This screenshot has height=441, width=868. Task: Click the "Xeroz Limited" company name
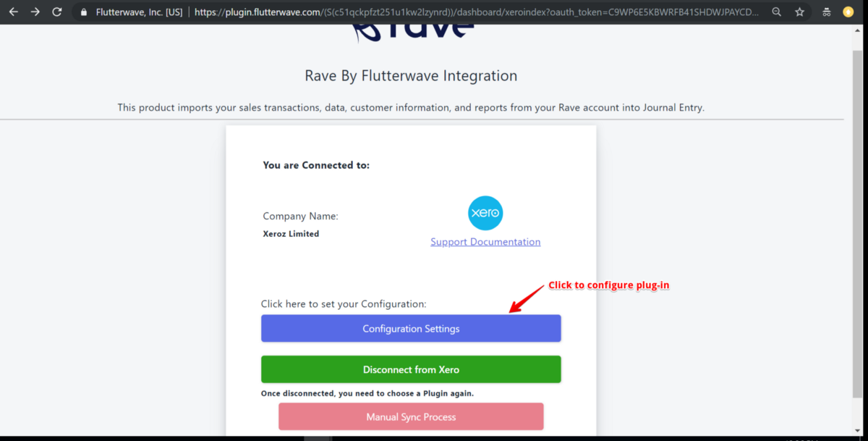click(x=291, y=234)
